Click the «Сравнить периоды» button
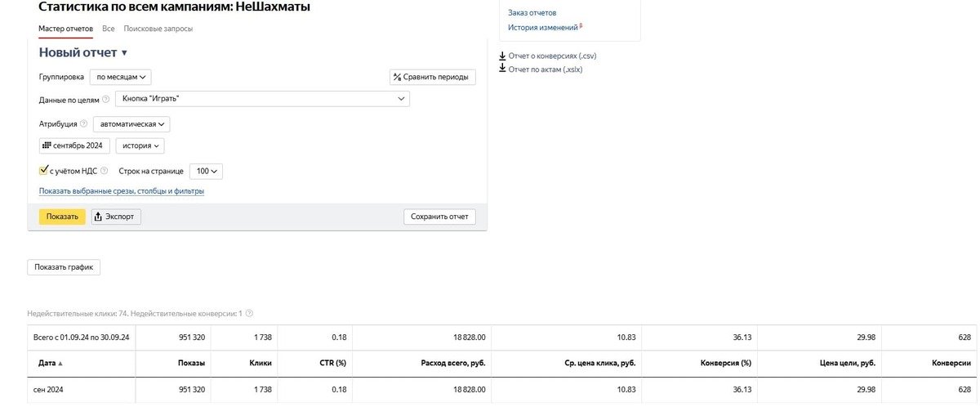Screen dimensions: 980x407 [433, 77]
